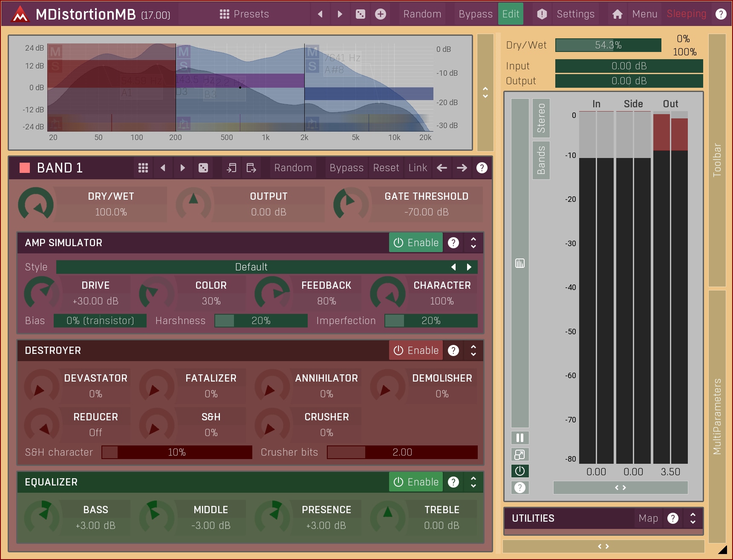Viewport: 733px width, 560px height.
Task: Disable the Amp Simulator section
Action: (x=416, y=243)
